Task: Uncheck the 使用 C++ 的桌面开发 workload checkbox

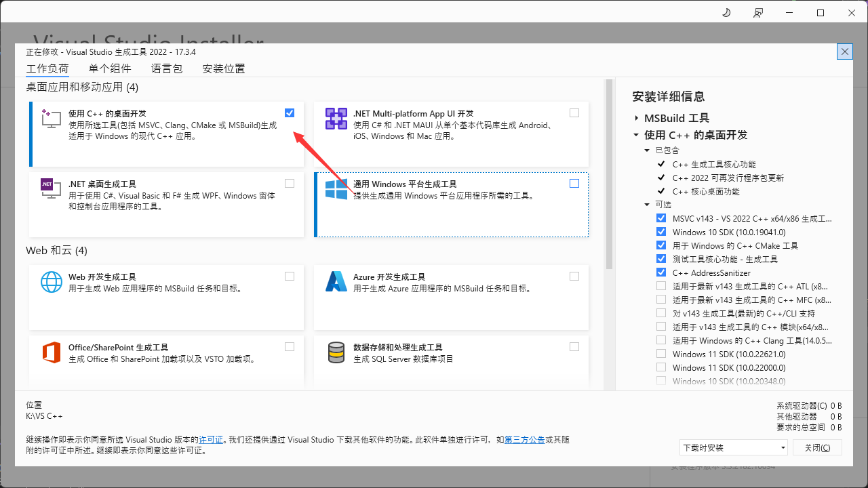Action: [x=290, y=113]
